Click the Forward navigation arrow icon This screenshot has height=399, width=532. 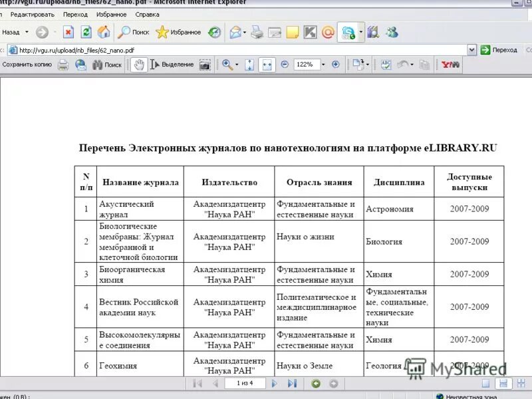(x=42, y=32)
